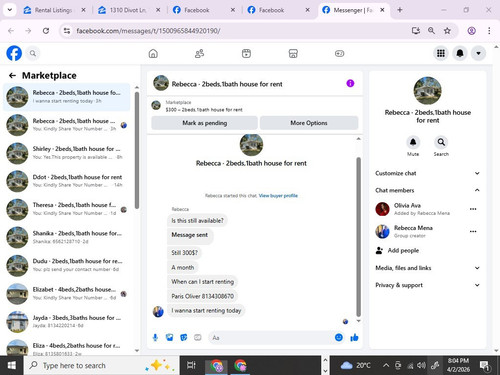Viewport: 500px width, 375px height.
Task: Open a new browser tab
Action: [400, 10]
